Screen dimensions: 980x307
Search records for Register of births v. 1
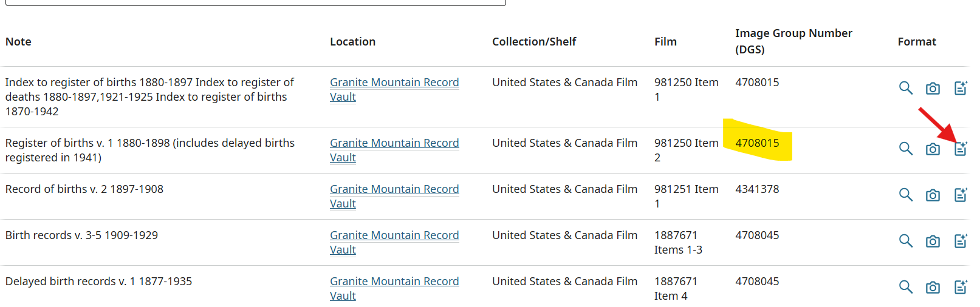coord(906,149)
